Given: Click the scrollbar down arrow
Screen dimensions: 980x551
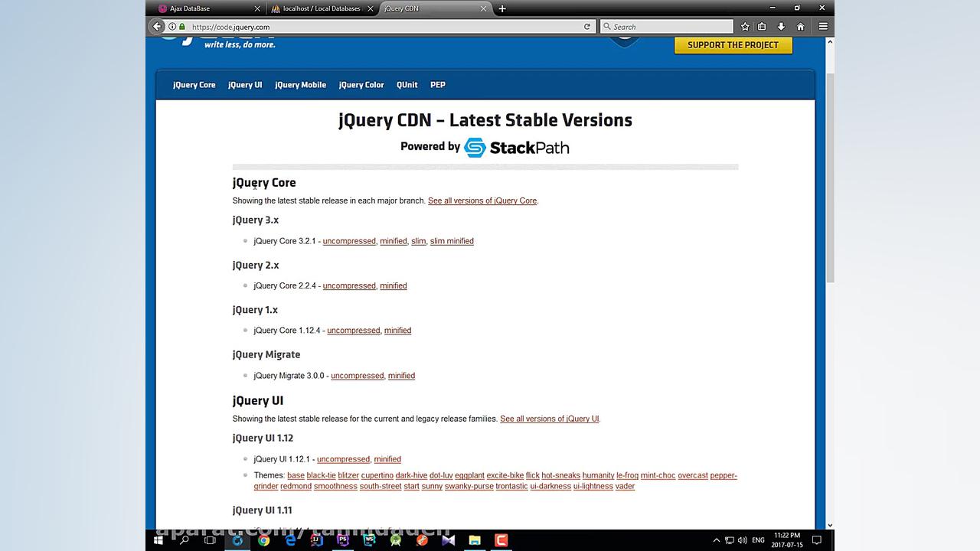Looking at the screenshot, I should click(x=830, y=525).
